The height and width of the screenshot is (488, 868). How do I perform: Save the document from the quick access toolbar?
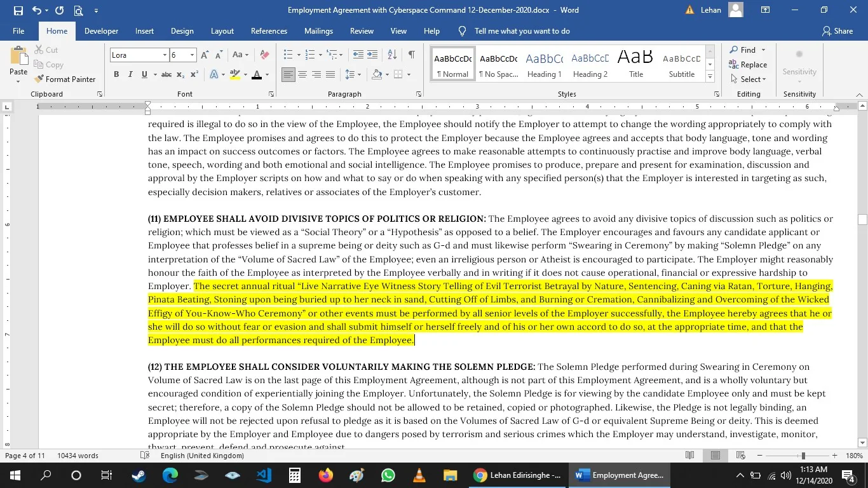pyautogui.click(x=18, y=10)
